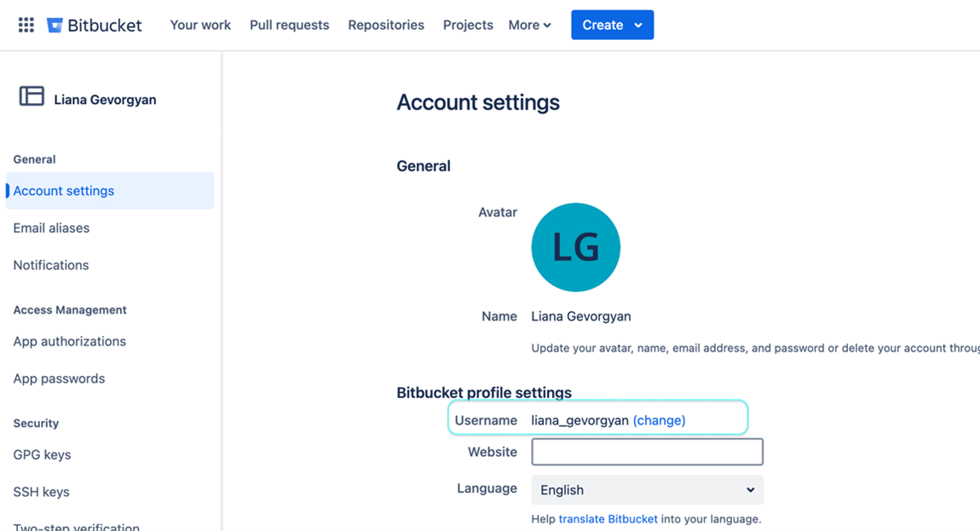Open the Language dropdown set to English

tap(647, 490)
